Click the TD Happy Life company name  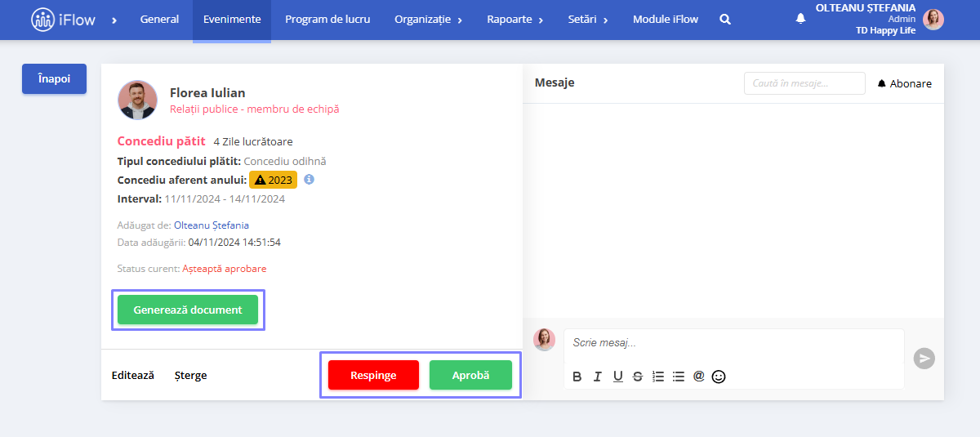point(885,30)
